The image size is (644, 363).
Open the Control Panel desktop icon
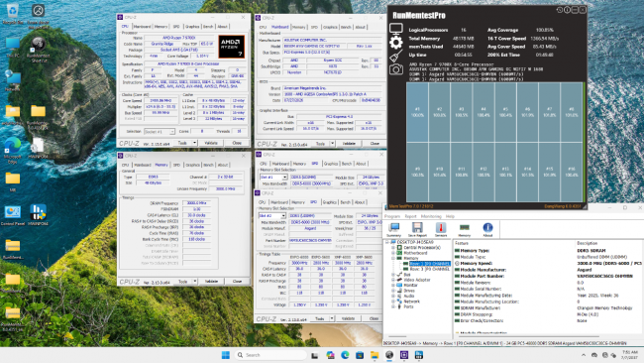13,215
